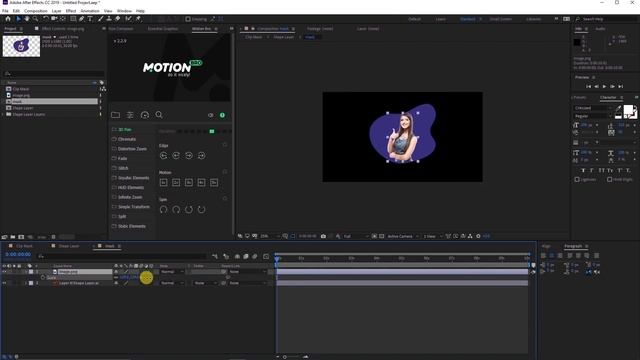Open font family dropdown in Character panel

pyautogui.click(x=593, y=108)
